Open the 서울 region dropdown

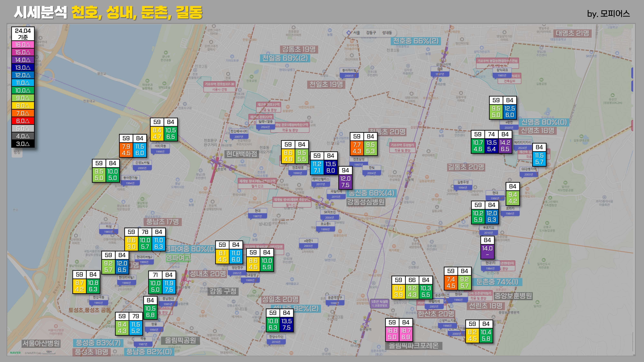356,33
